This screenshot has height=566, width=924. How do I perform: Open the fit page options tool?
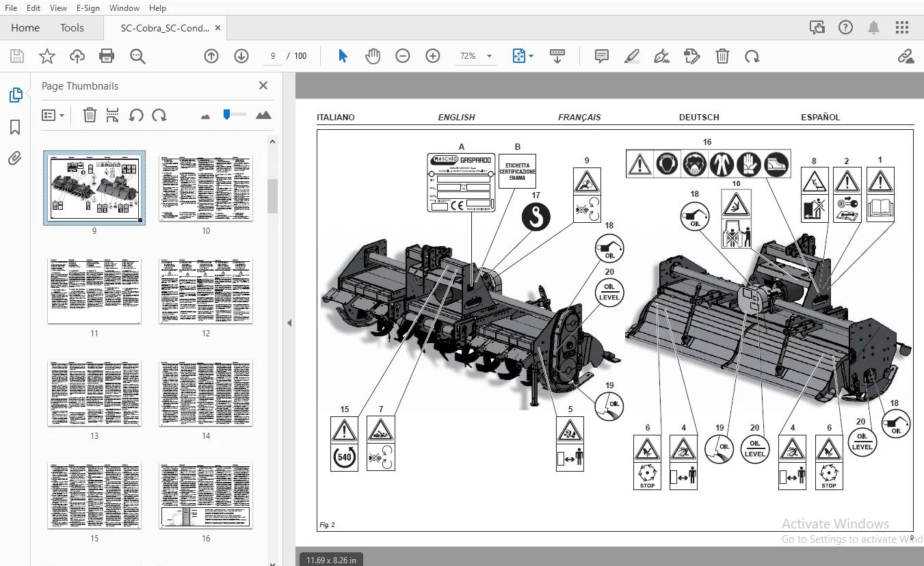pyautogui.click(x=519, y=56)
